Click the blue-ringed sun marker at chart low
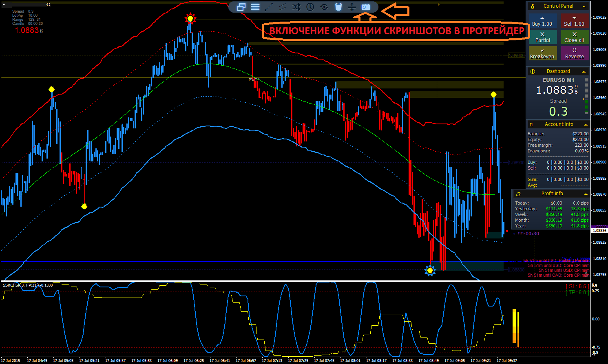 point(430,270)
